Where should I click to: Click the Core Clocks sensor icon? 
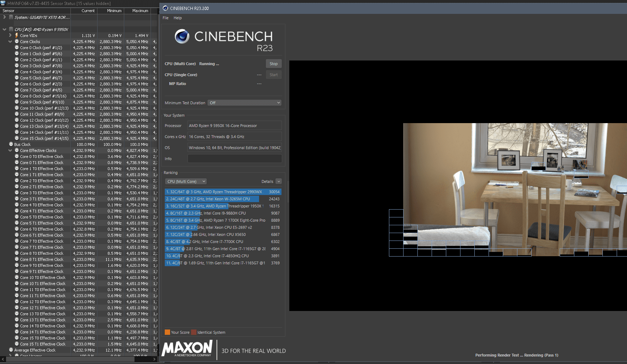point(17,42)
